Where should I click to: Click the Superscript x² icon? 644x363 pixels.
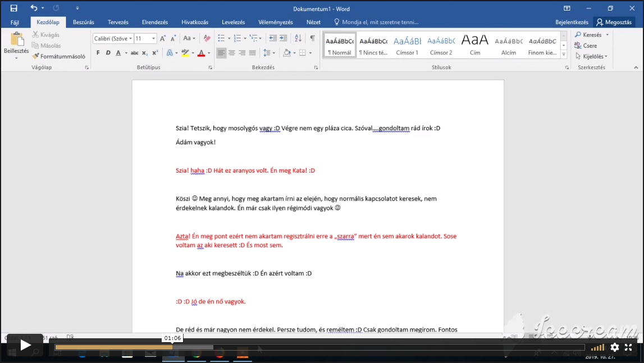(154, 53)
